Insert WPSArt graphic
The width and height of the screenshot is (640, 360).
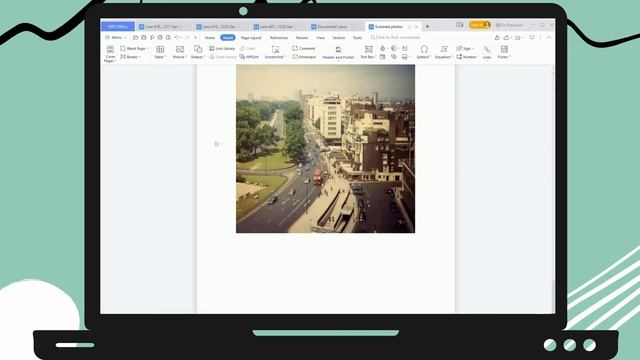tap(249, 57)
